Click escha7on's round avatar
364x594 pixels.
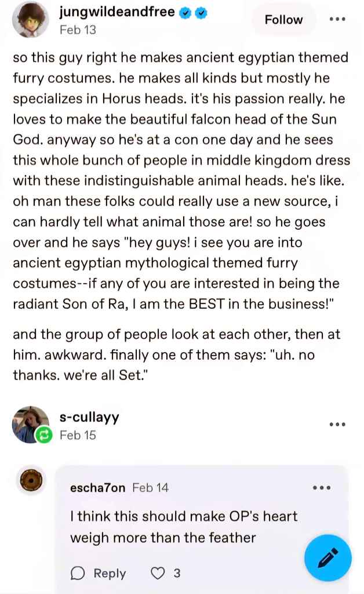click(30, 481)
